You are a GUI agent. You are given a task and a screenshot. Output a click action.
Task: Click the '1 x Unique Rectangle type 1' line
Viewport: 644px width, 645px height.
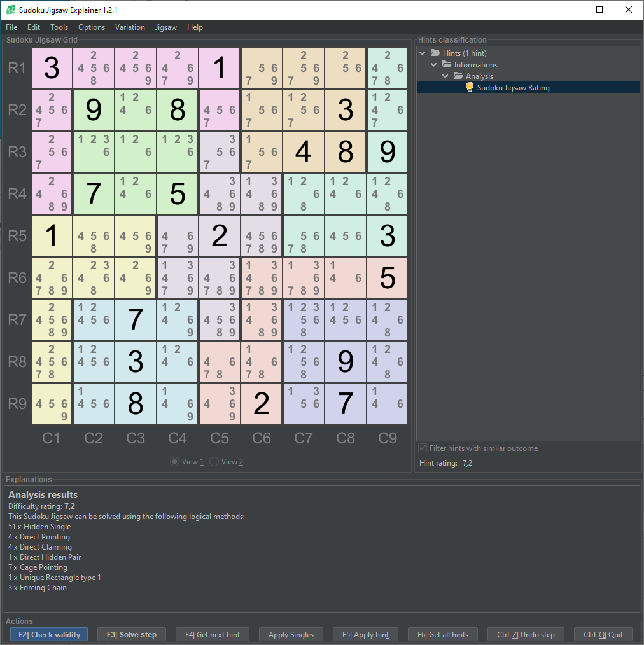pyautogui.click(x=54, y=578)
